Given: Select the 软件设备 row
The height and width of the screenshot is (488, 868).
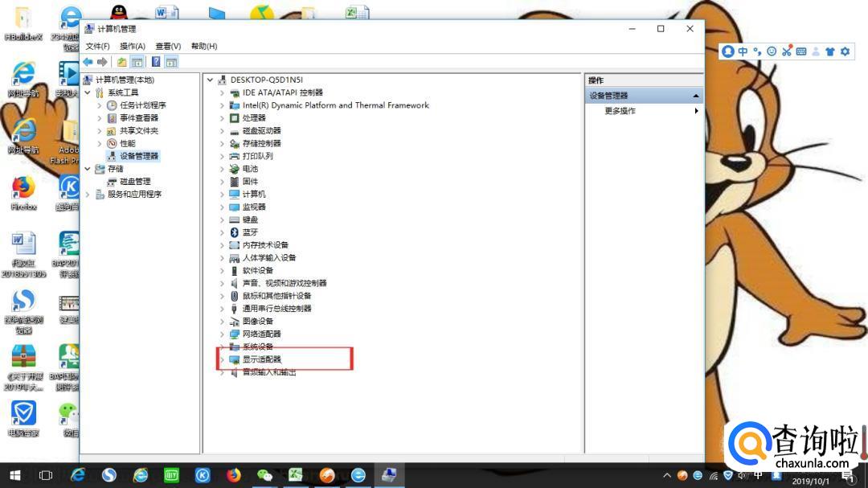Looking at the screenshot, I should (257, 270).
